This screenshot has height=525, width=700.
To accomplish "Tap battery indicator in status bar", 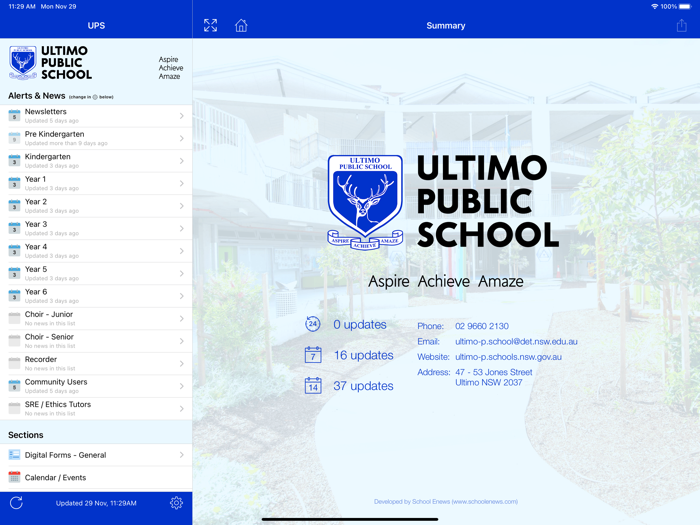I will [684, 6].
